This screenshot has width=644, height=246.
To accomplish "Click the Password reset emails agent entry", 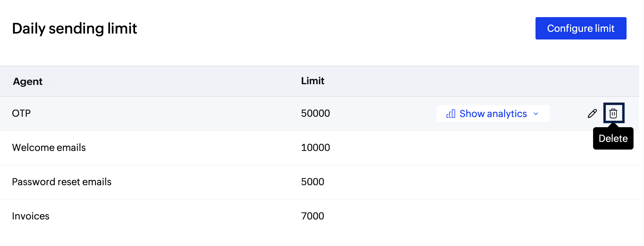I will (62, 182).
